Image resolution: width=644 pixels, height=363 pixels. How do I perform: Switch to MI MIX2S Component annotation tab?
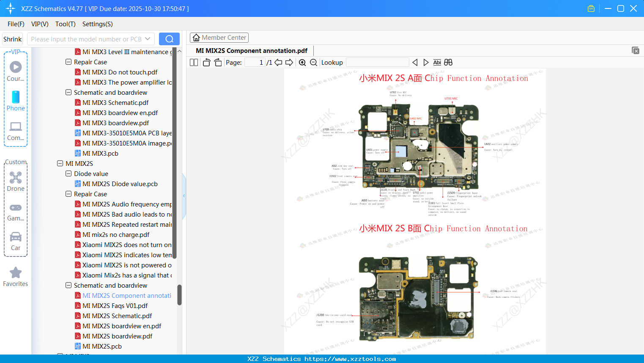(x=251, y=50)
